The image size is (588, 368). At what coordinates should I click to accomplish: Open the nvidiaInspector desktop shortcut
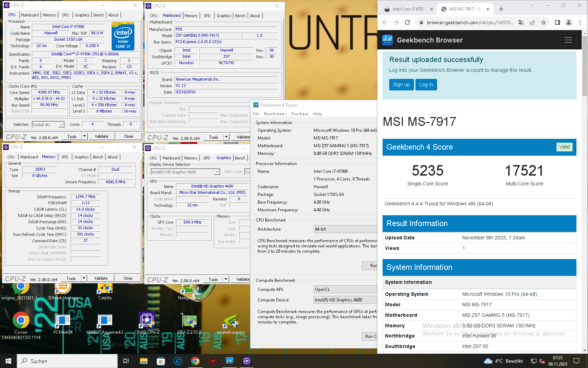tap(231, 323)
